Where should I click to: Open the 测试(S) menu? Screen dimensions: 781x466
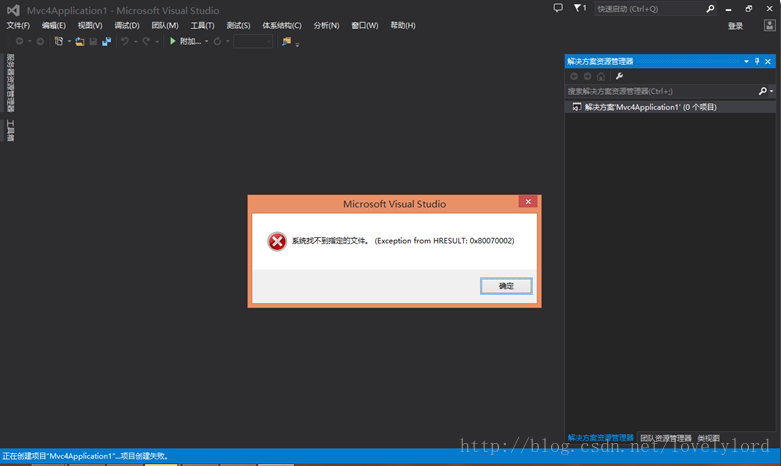point(239,25)
